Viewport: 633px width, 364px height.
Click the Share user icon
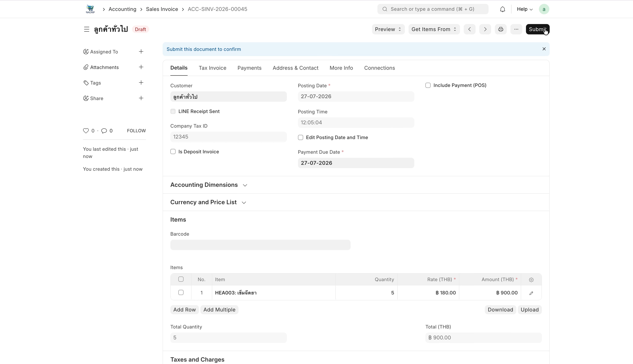pos(86,98)
